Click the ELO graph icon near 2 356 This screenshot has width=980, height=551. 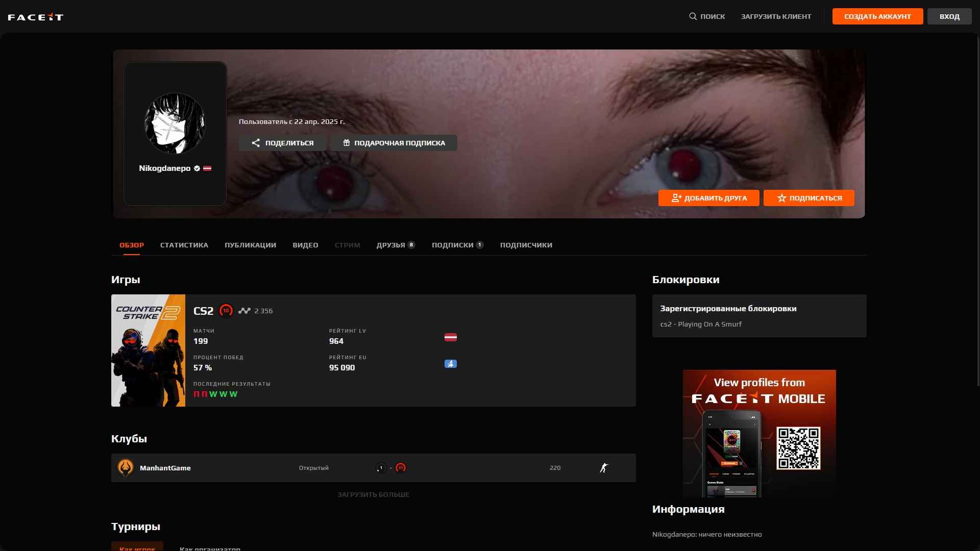(244, 311)
